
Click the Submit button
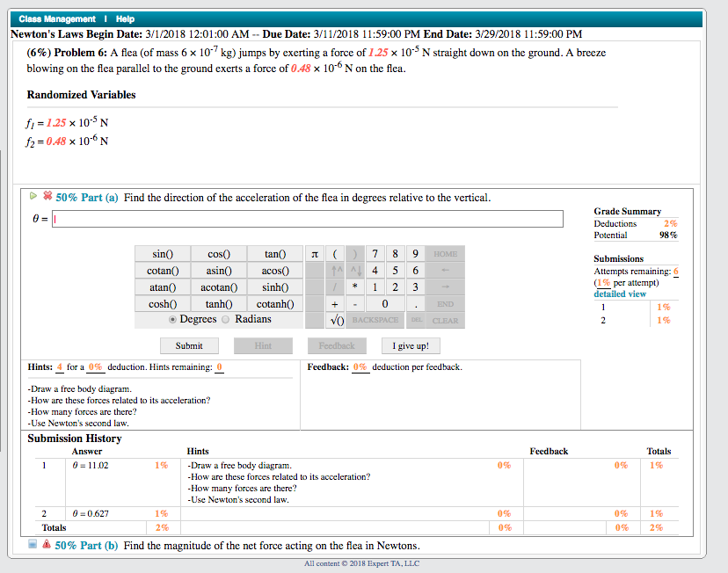[x=189, y=345]
